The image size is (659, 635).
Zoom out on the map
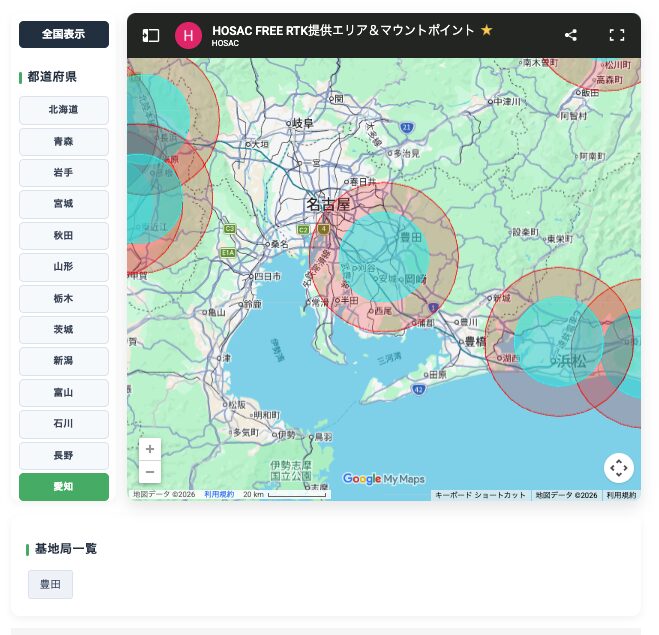click(x=150, y=472)
